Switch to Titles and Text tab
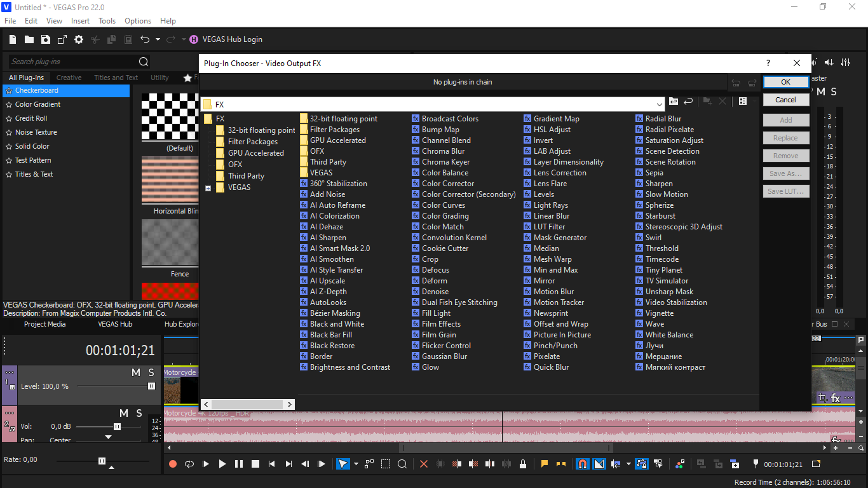This screenshot has height=488, width=868. click(x=116, y=78)
